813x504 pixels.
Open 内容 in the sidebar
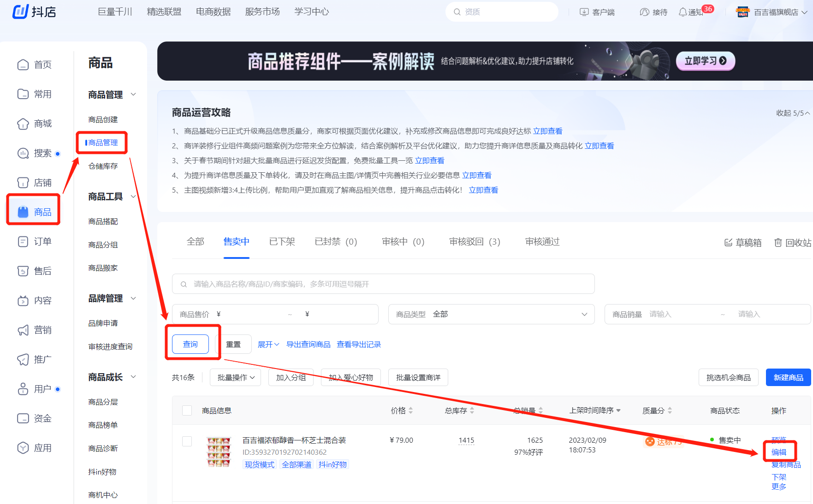[34, 300]
